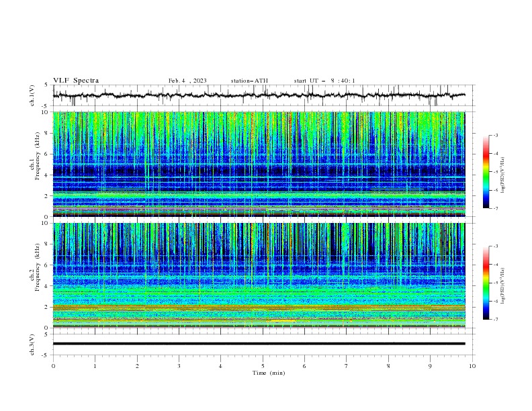Click inside the ch.1 spectrogram panel
Screen dimensions: 532x411
coord(259,164)
